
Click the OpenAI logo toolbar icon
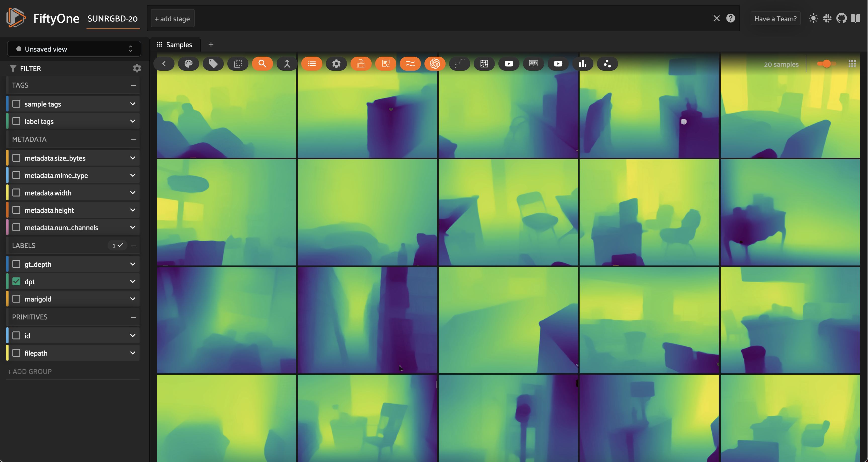pos(435,64)
